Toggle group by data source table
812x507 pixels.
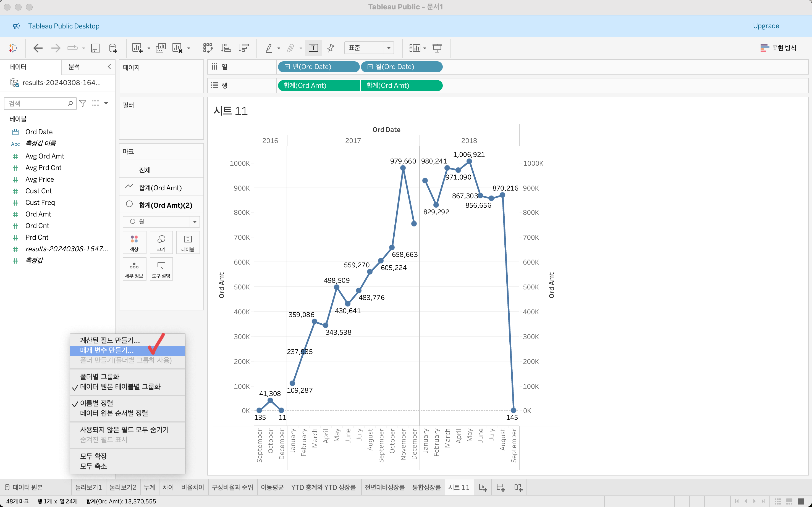tap(120, 387)
